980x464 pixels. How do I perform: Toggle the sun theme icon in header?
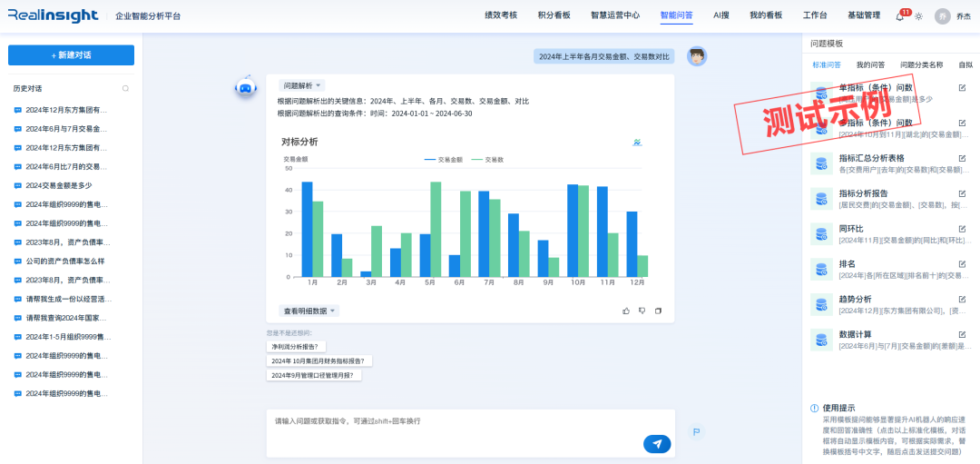click(918, 16)
